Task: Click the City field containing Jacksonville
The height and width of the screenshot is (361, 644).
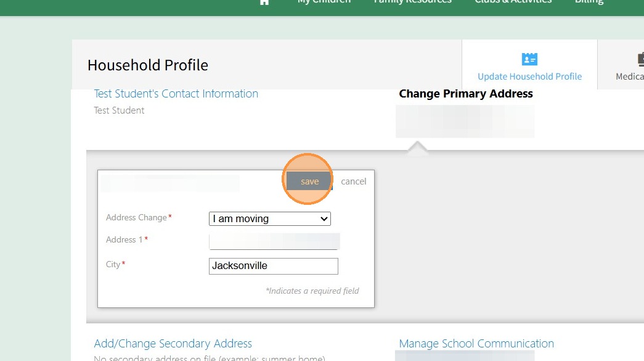Action: (274, 266)
